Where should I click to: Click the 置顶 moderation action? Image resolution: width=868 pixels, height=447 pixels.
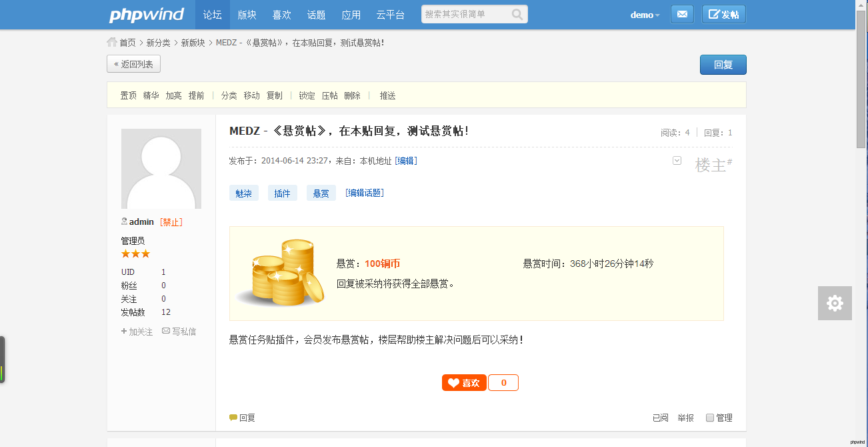128,95
